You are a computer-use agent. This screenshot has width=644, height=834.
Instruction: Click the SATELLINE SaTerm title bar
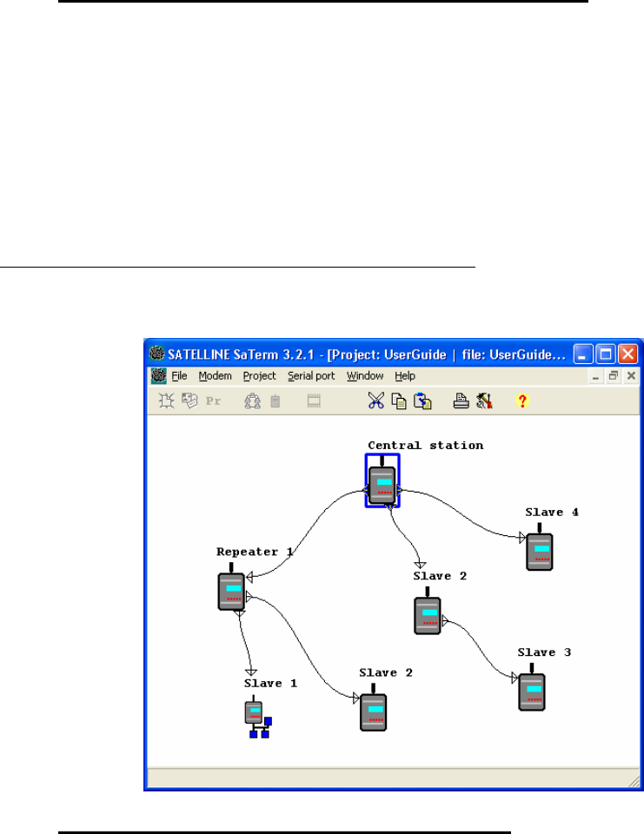click(367, 354)
